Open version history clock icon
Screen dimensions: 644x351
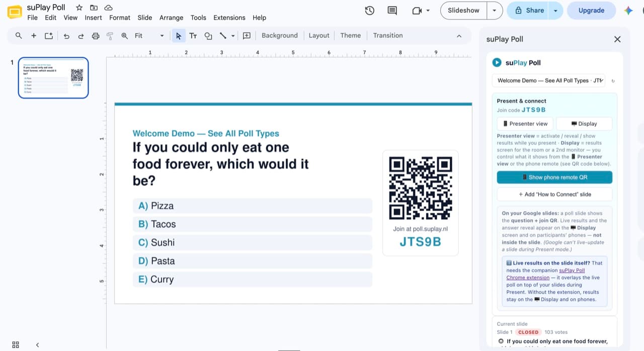(370, 11)
